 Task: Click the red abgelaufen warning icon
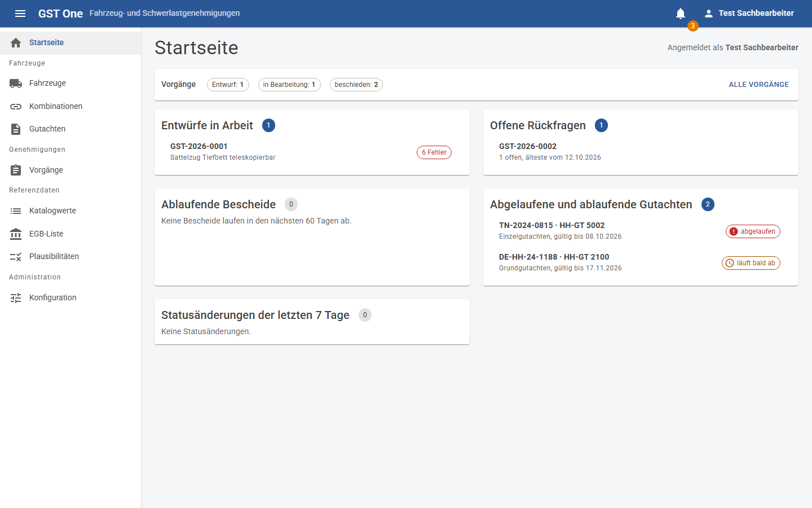tap(734, 231)
